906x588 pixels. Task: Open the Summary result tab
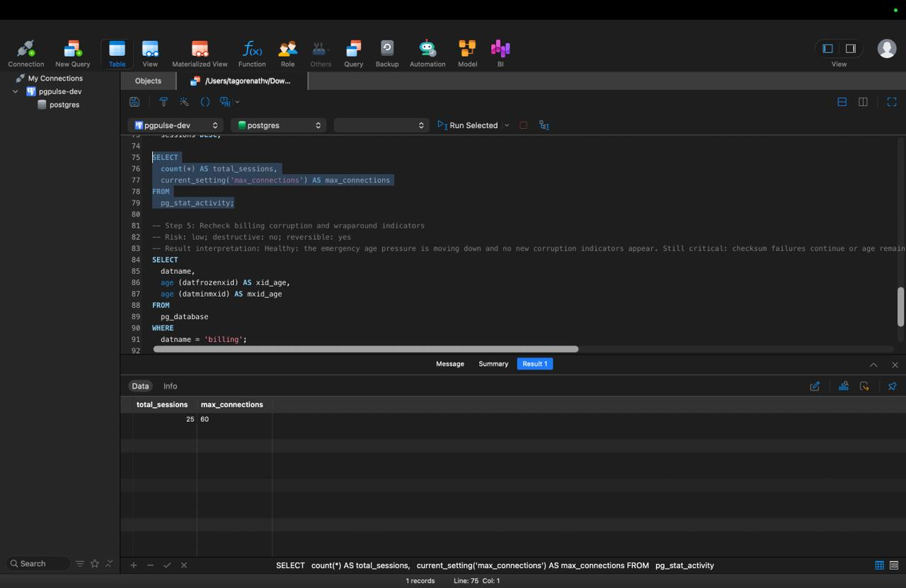[x=493, y=364]
